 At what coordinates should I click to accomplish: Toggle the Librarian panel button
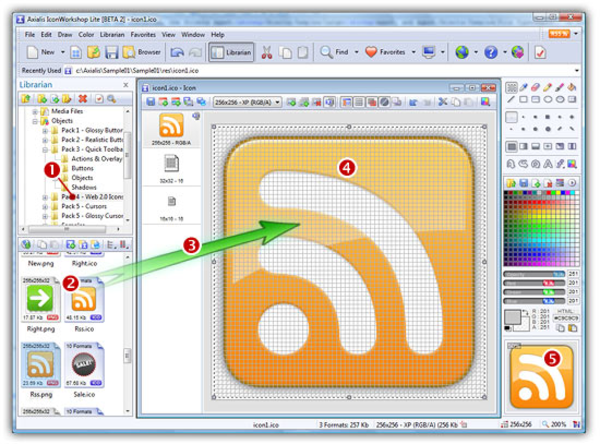point(227,50)
